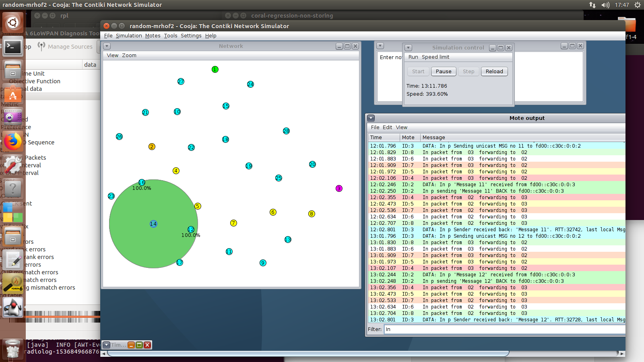This screenshot has height=362, width=644.
Task: Click yellow mote 5
Action: (198, 206)
